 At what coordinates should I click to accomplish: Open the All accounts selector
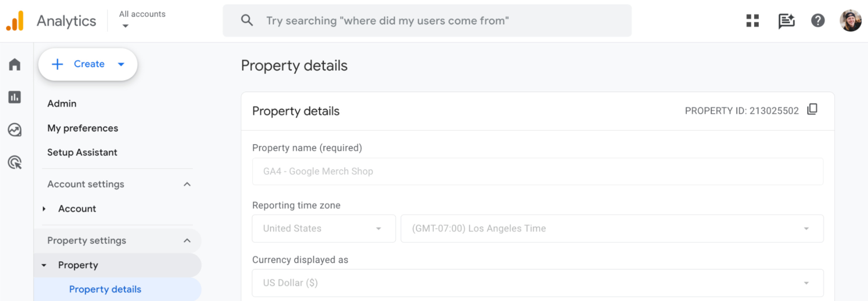click(x=142, y=19)
